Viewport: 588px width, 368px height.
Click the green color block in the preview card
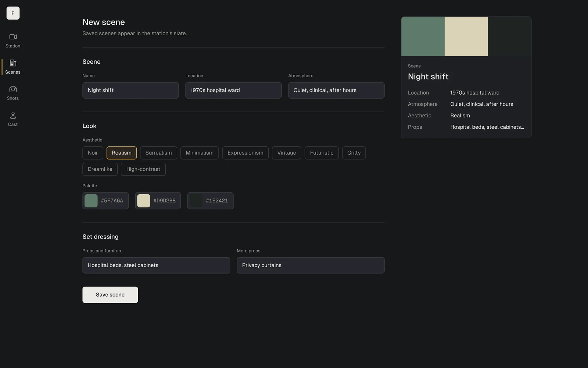click(x=423, y=36)
